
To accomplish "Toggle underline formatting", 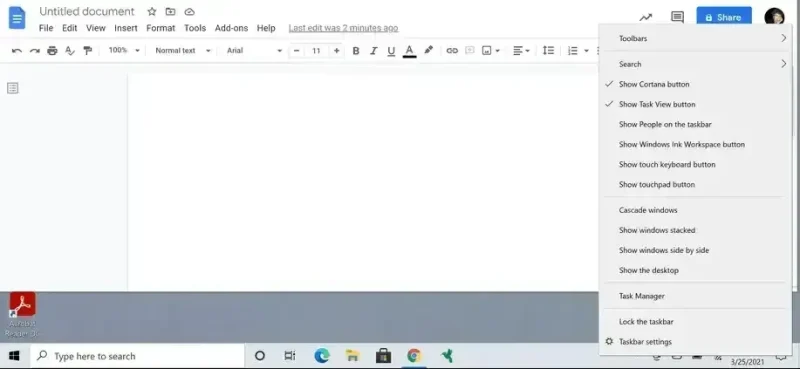I will pos(391,51).
